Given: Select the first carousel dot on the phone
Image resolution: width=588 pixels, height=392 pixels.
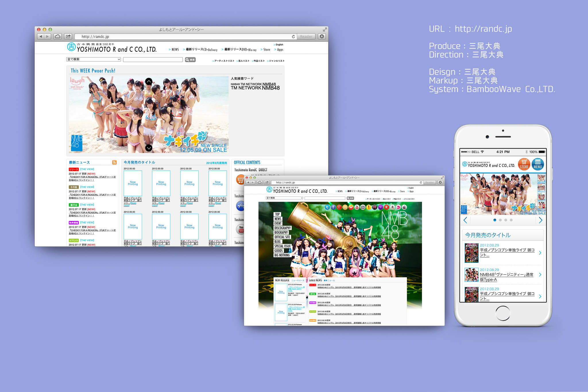Looking at the screenshot, I should click(495, 220).
